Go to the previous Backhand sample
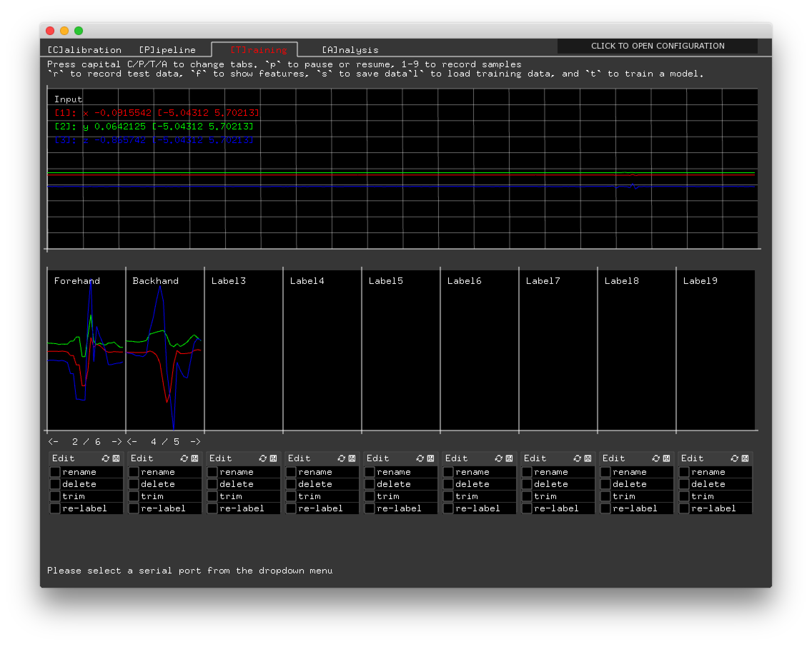This screenshot has width=812, height=645. click(131, 442)
